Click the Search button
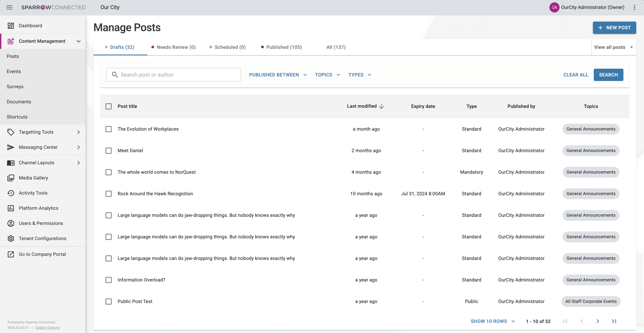 [608, 75]
